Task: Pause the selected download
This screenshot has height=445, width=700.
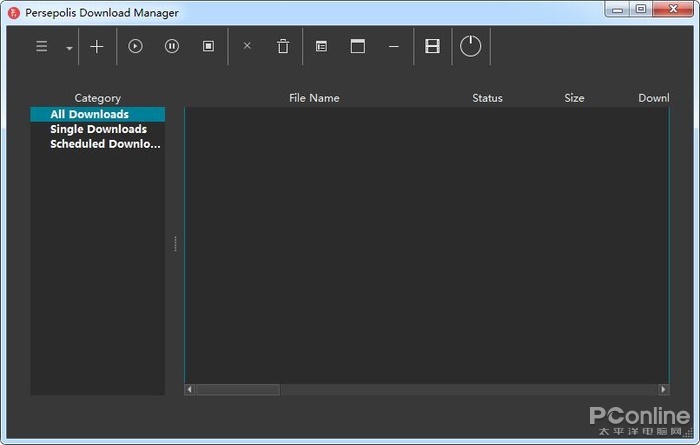Action: point(172,46)
